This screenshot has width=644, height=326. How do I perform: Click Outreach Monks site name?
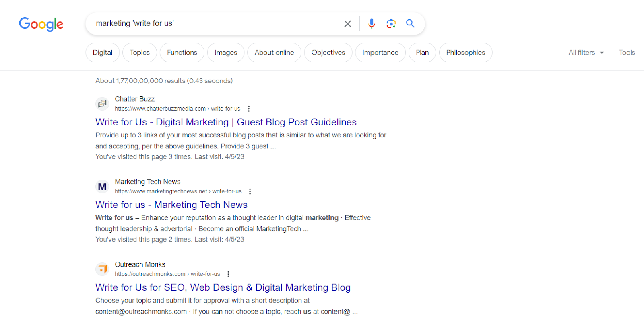pyautogui.click(x=140, y=264)
